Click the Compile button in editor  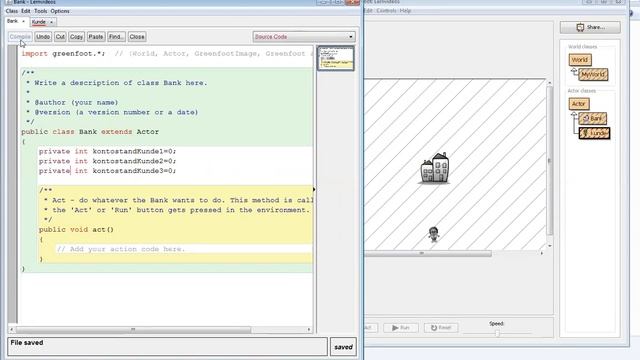point(20,37)
